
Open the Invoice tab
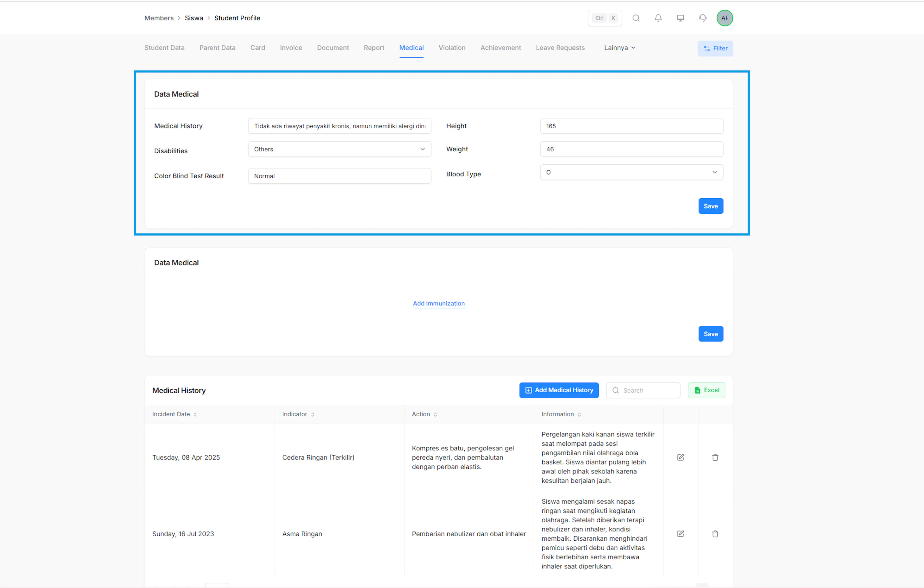(x=291, y=48)
